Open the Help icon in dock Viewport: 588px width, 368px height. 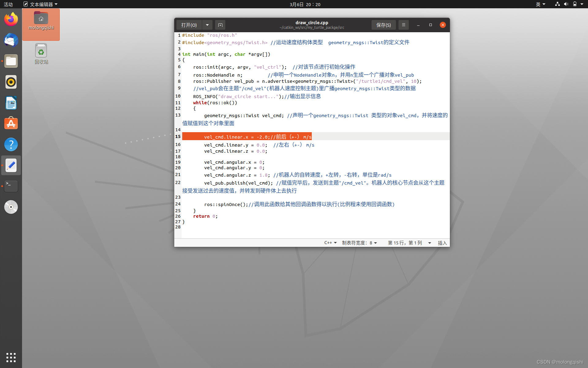coord(11,144)
